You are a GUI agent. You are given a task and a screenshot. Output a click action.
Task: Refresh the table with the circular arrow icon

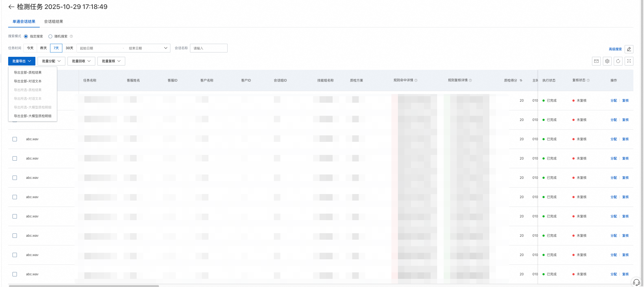click(x=618, y=61)
